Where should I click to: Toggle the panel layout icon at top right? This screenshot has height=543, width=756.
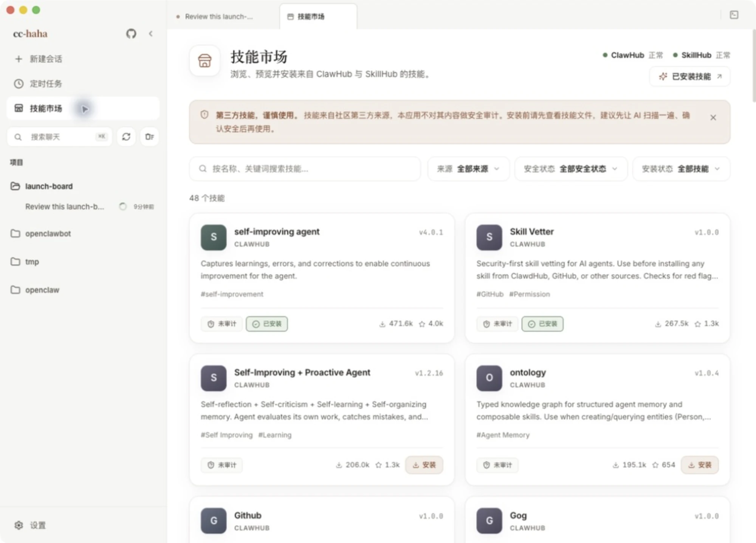[734, 15]
